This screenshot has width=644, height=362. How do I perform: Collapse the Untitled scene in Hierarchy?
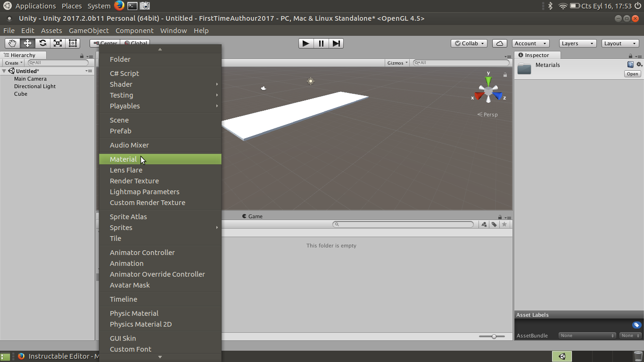tap(4, 71)
